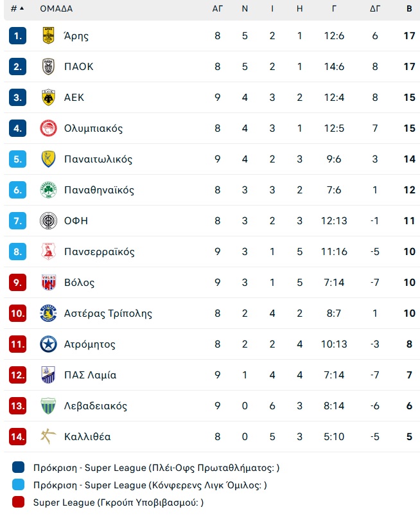Open the Αστέρας Τρίπολης team name
Screen dimensions: 420x523
tap(108, 314)
